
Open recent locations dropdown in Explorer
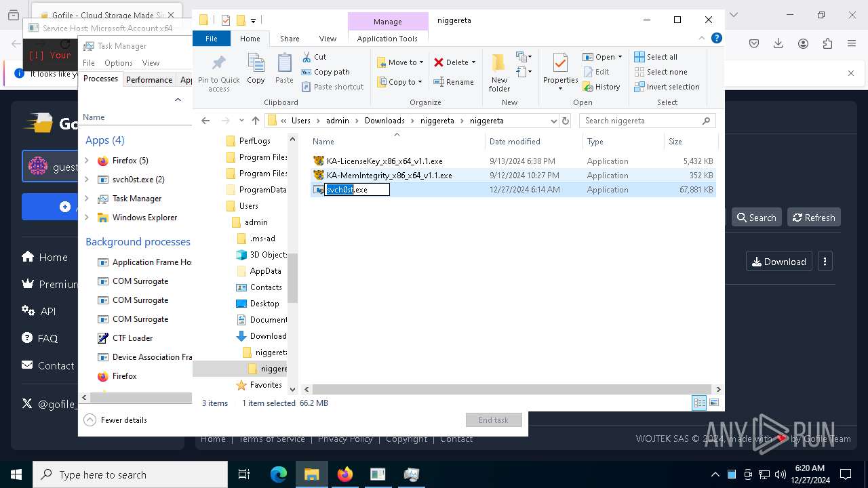(241, 121)
